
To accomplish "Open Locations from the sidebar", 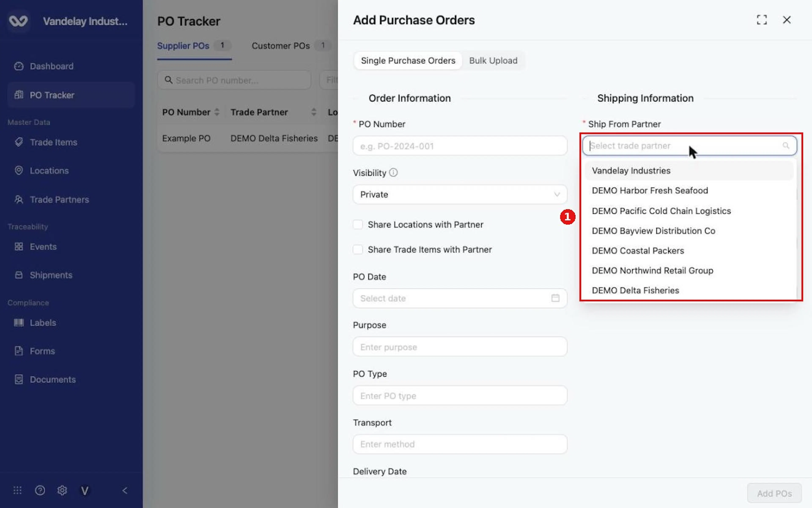I will click(x=71, y=171).
